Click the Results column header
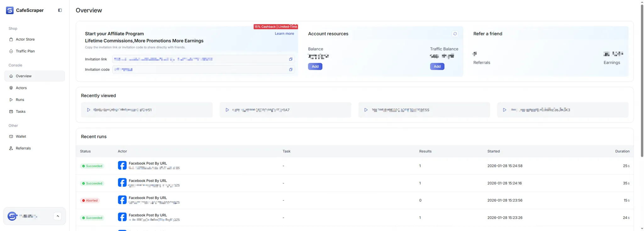644x231 pixels. pos(425,151)
